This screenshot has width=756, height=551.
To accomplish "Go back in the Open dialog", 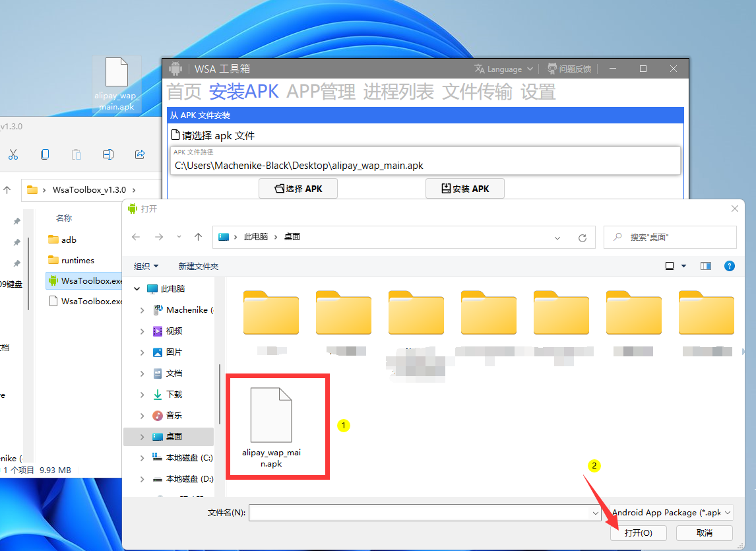I will pos(136,237).
